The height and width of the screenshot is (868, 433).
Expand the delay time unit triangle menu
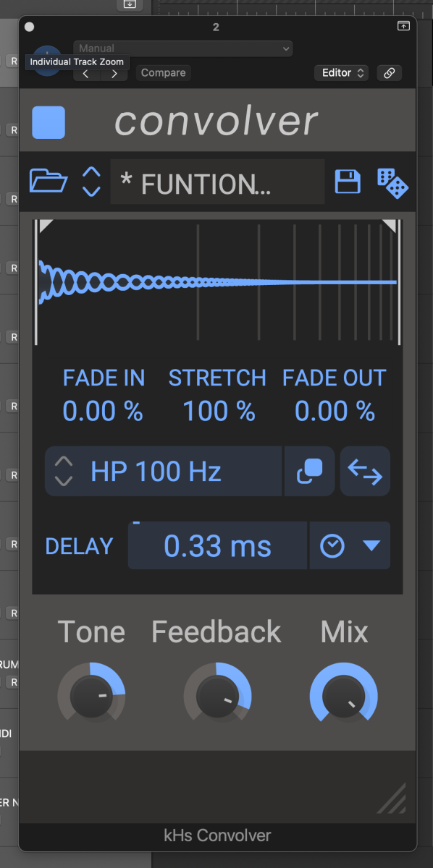pos(371,546)
